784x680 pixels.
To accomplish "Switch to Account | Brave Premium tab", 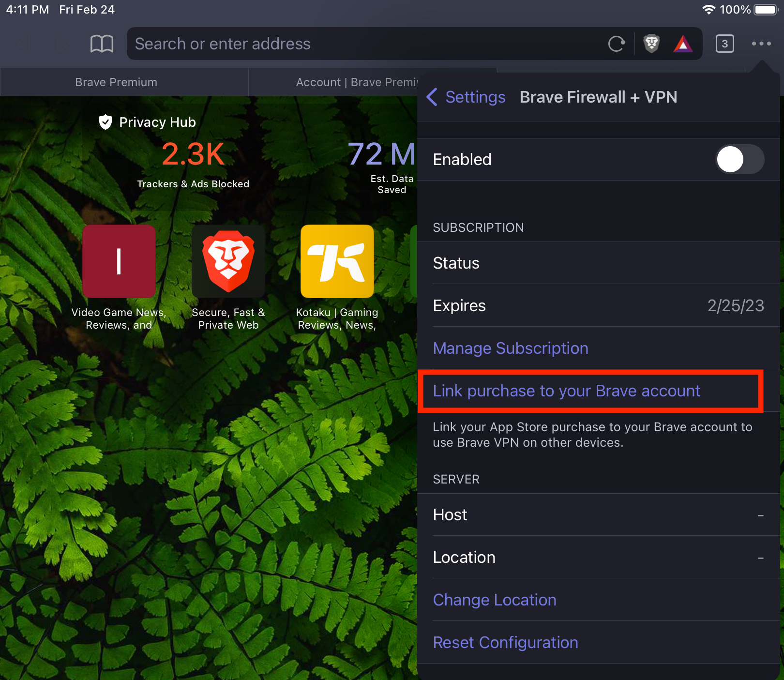I will 357,82.
